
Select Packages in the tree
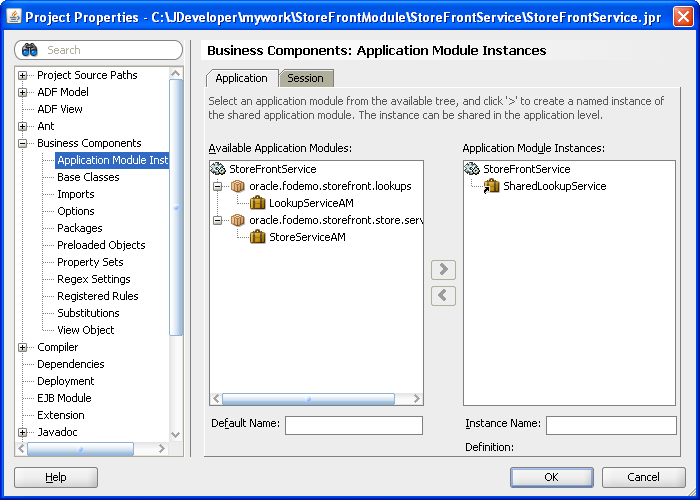(x=80, y=228)
